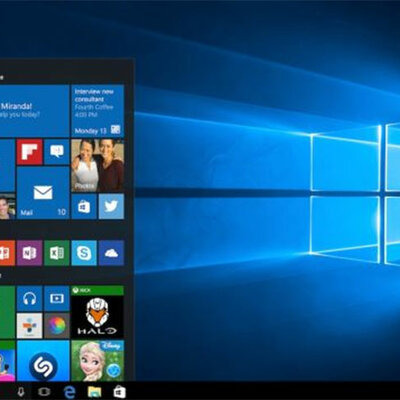Launch the Movies & TV tile
This screenshot has width=400, height=400.
coord(57,298)
